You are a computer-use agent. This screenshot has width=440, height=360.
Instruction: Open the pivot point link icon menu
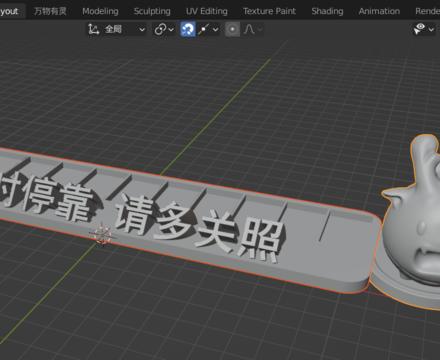point(164,29)
